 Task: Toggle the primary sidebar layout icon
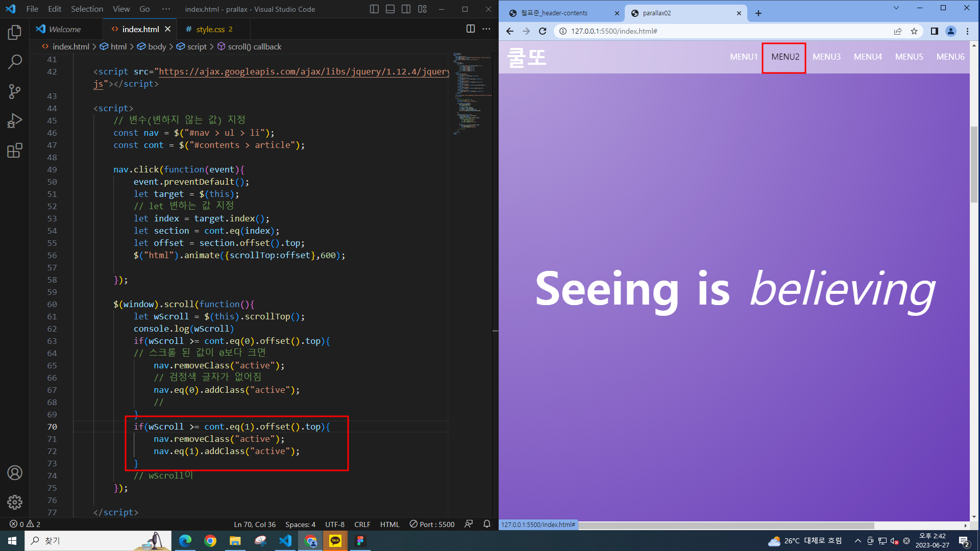click(x=374, y=9)
